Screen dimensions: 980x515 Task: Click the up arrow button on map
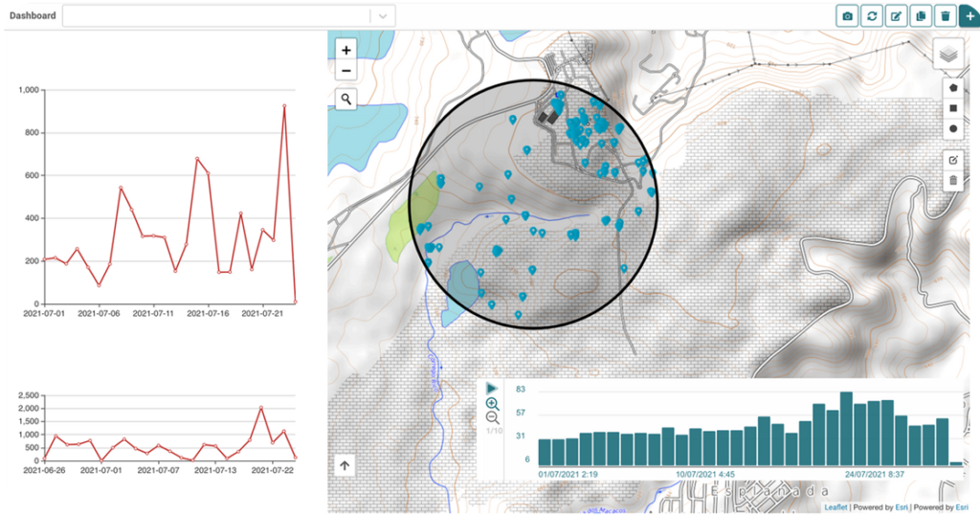345,465
